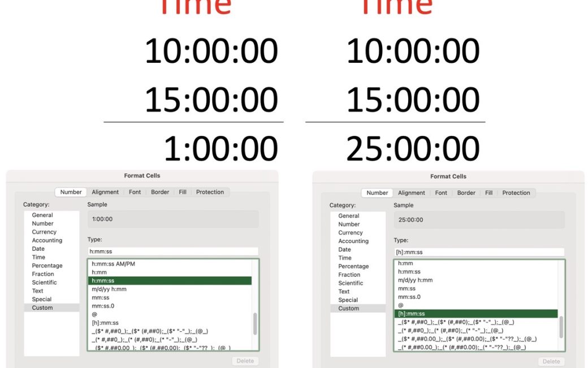Select Currency category in right dialog
This screenshot has height=368, width=588.
[x=351, y=233]
